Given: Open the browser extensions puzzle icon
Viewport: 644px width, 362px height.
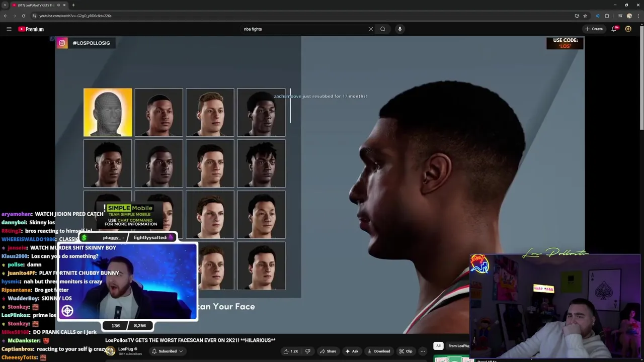Looking at the screenshot, I should pyautogui.click(x=607, y=16).
